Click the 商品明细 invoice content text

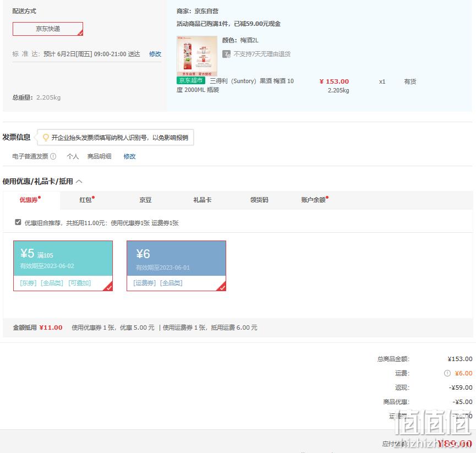[x=99, y=156]
